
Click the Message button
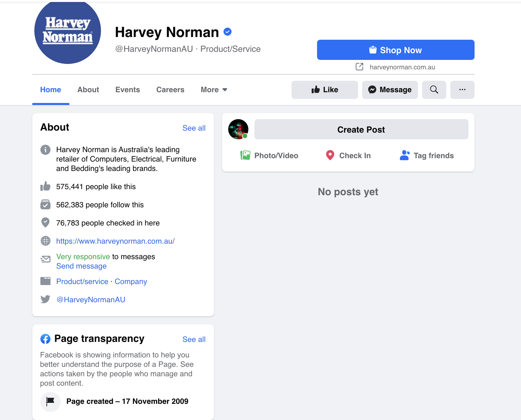(x=390, y=90)
